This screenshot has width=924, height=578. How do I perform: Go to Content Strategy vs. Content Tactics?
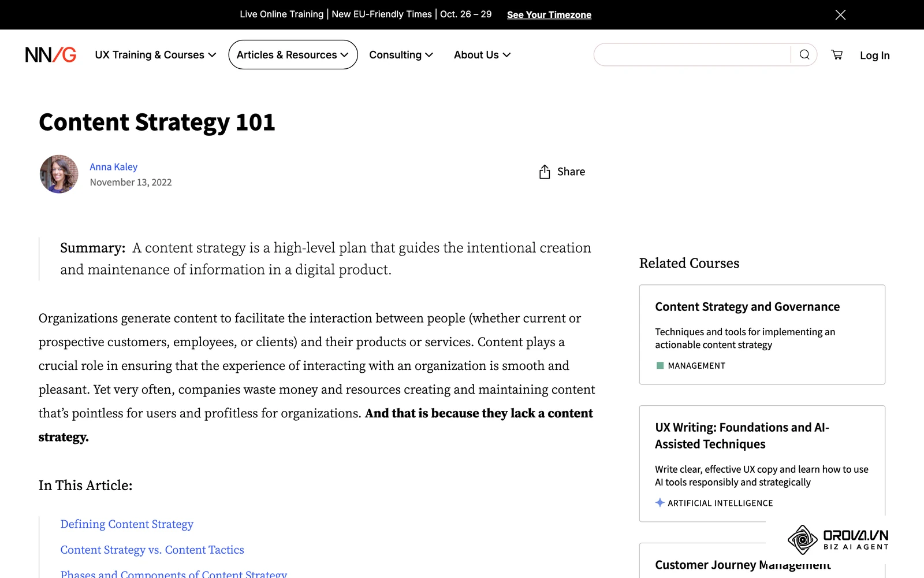pos(152,550)
